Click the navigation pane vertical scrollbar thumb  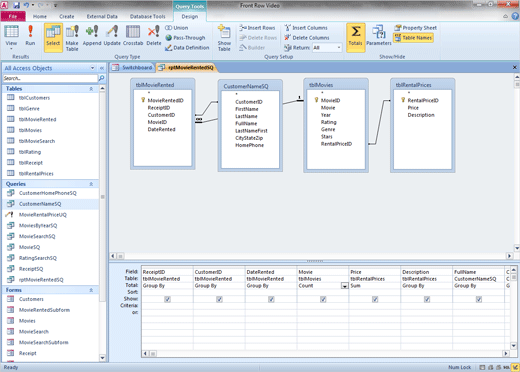point(103,197)
